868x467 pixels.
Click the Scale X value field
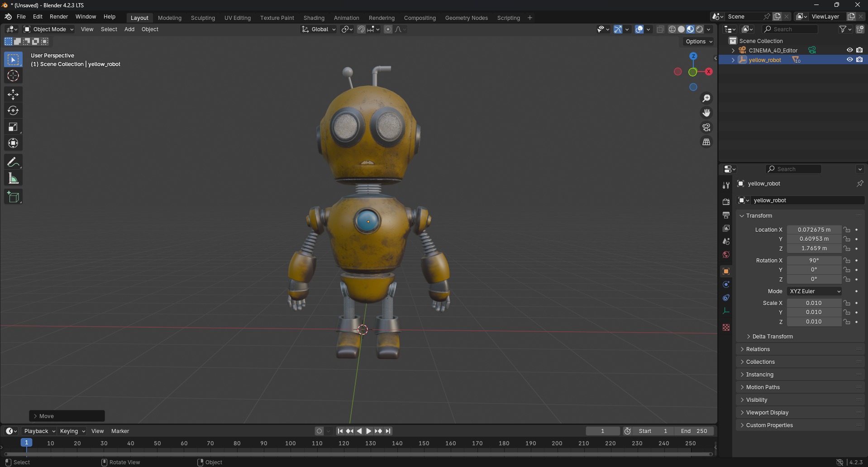tap(814, 303)
